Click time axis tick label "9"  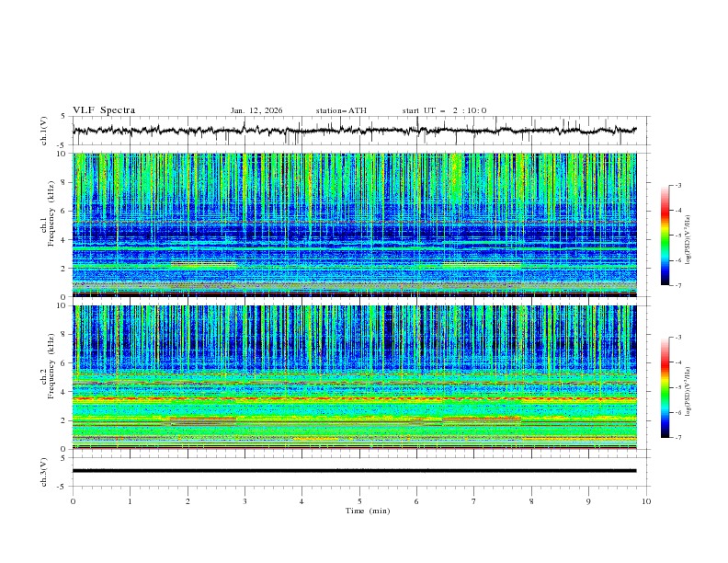coord(588,501)
